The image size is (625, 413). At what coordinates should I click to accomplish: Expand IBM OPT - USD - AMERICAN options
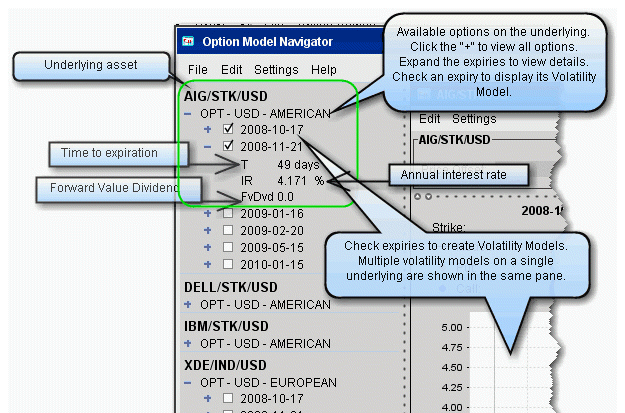coord(190,344)
